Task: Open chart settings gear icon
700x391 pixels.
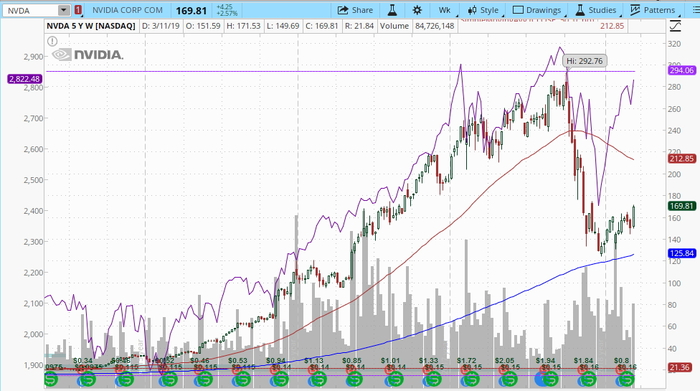Action: pyautogui.click(x=417, y=10)
